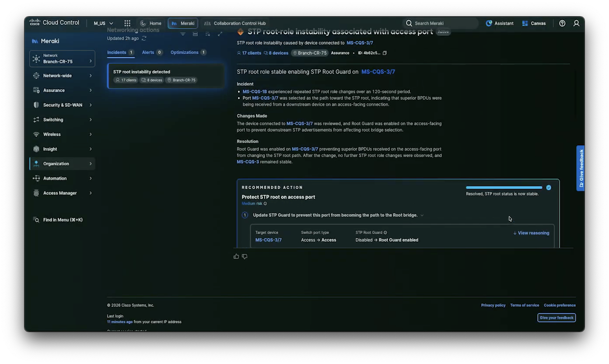Image resolution: width=609 pixels, height=364 pixels.
Task: Give thumbs down feedback
Action: [245, 256]
